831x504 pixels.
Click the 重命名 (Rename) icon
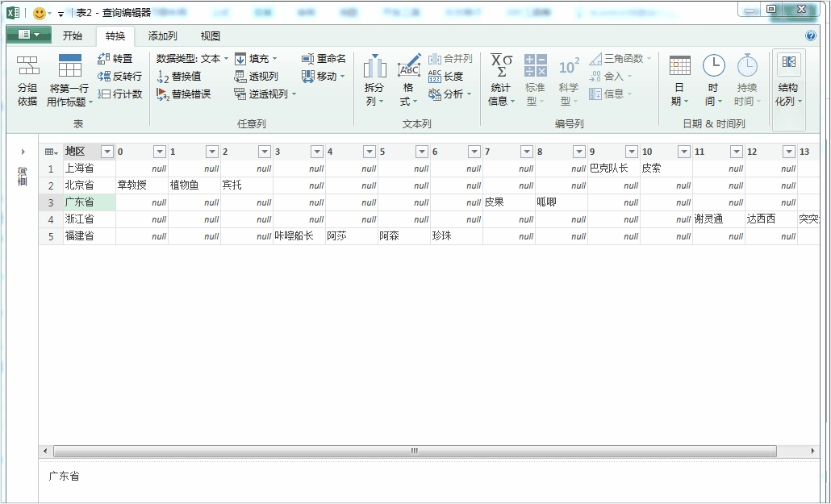[x=308, y=59]
